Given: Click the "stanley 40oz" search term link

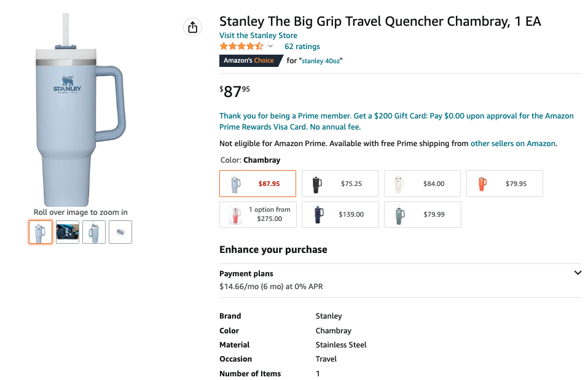Looking at the screenshot, I should 321,61.
